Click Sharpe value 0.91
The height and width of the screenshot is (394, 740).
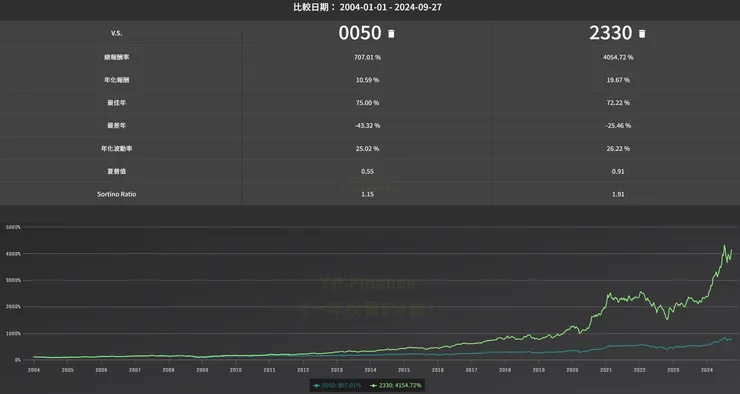point(618,171)
